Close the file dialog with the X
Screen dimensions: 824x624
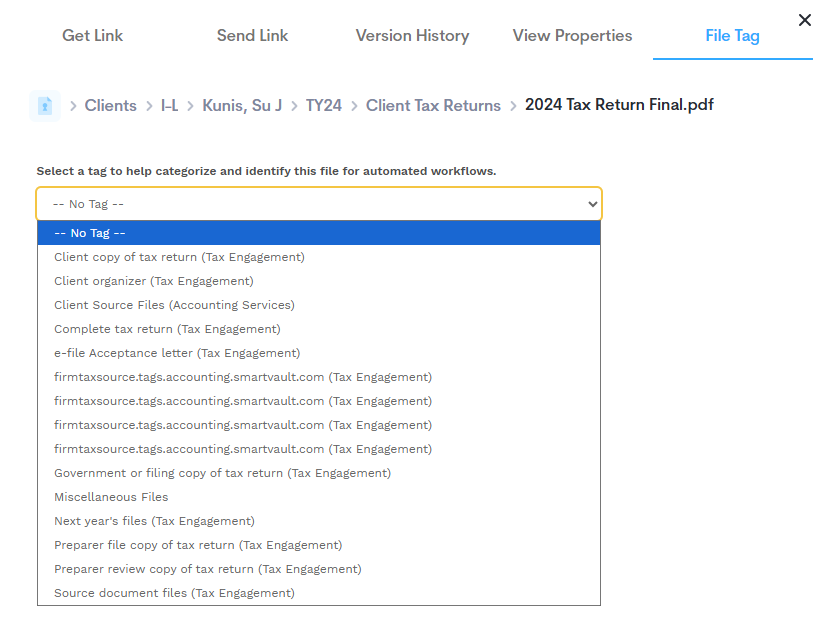coord(804,20)
